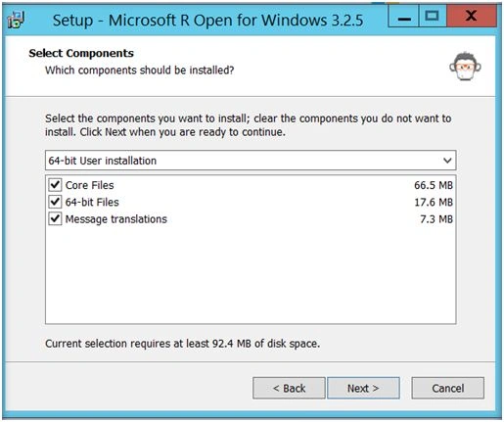Click the Select Components heading
Image resolution: width=504 pixels, height=422 pixels.
81,53
